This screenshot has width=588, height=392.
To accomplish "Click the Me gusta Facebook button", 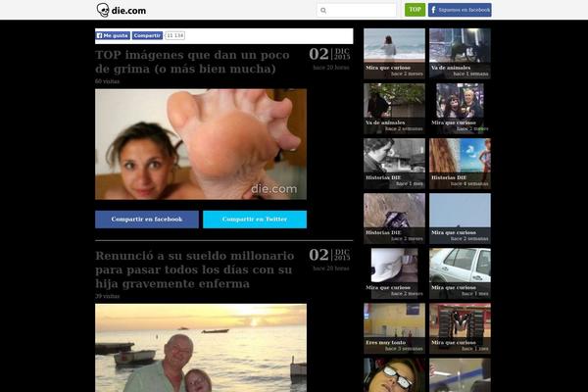I will 113,35.
